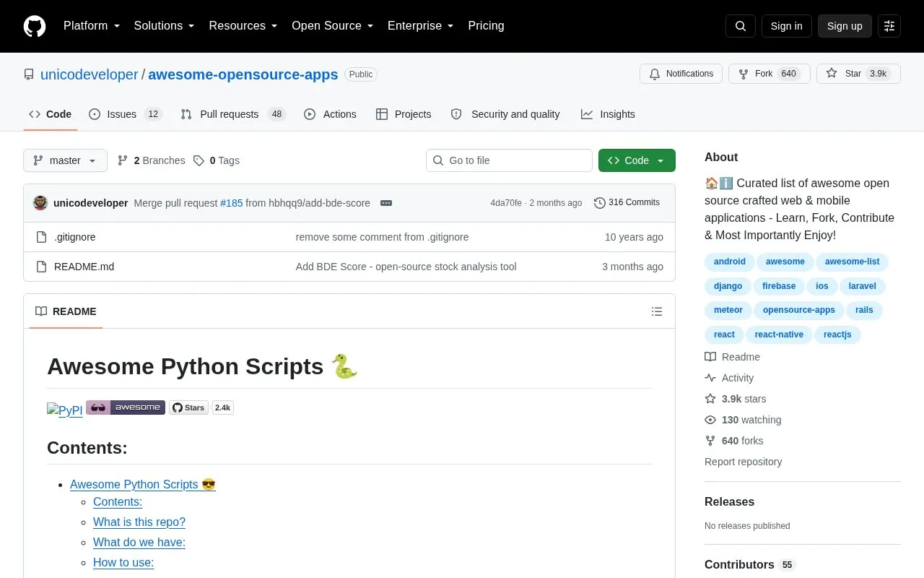Open pull request #185 link
The width and height of the screenshot is (924, 578).
coord(232,203)
